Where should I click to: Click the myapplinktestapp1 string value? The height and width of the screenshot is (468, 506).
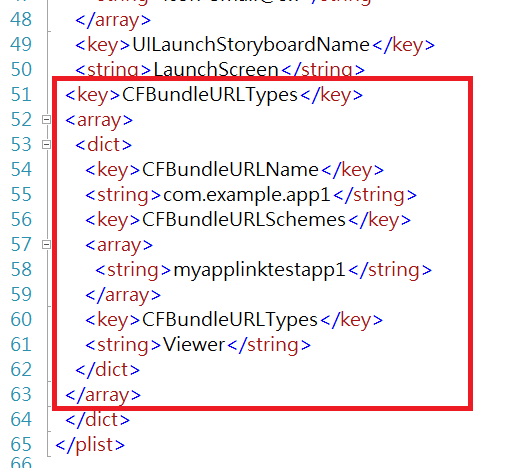coord(259,270)
